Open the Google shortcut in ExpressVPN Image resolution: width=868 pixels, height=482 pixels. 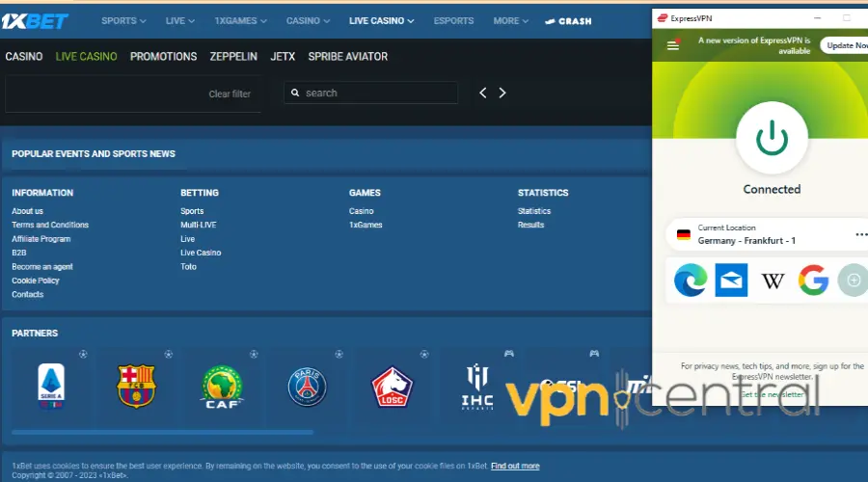coord(813,280)
